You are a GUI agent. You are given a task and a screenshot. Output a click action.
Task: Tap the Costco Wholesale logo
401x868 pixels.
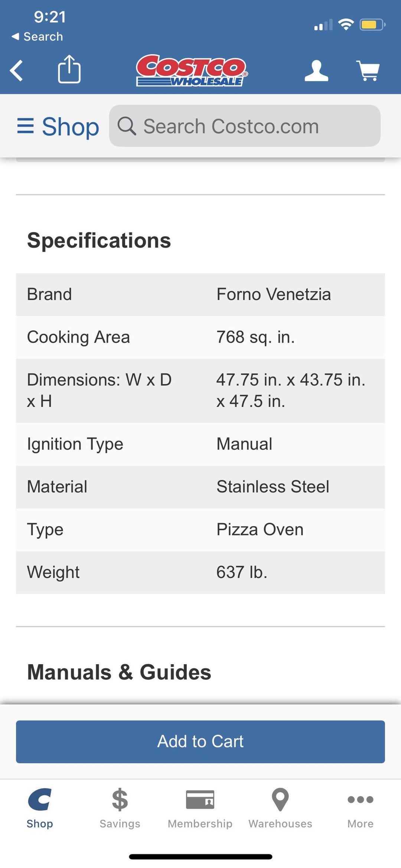point(192,71)
